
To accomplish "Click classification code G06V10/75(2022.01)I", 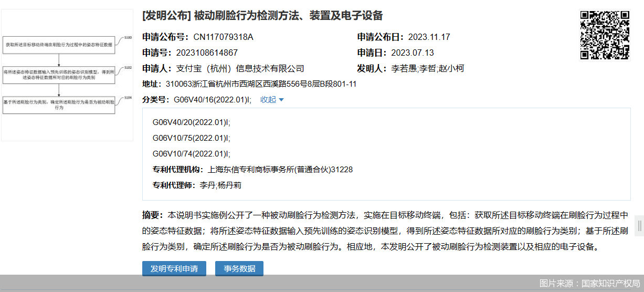I will 192,138.
